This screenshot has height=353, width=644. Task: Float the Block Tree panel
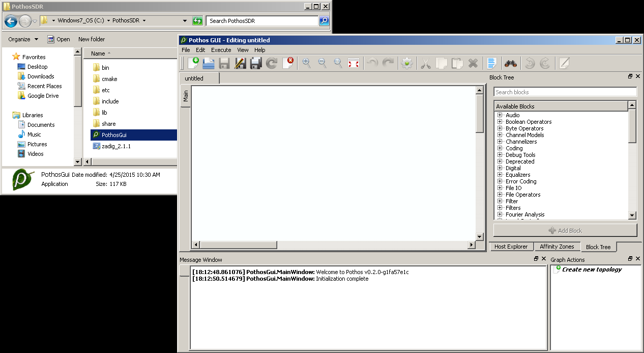630,76
